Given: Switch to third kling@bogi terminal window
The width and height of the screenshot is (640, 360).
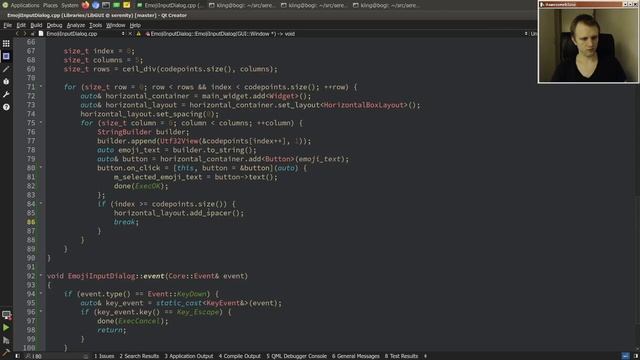Looking at the screenshot, I should [386, 5].
